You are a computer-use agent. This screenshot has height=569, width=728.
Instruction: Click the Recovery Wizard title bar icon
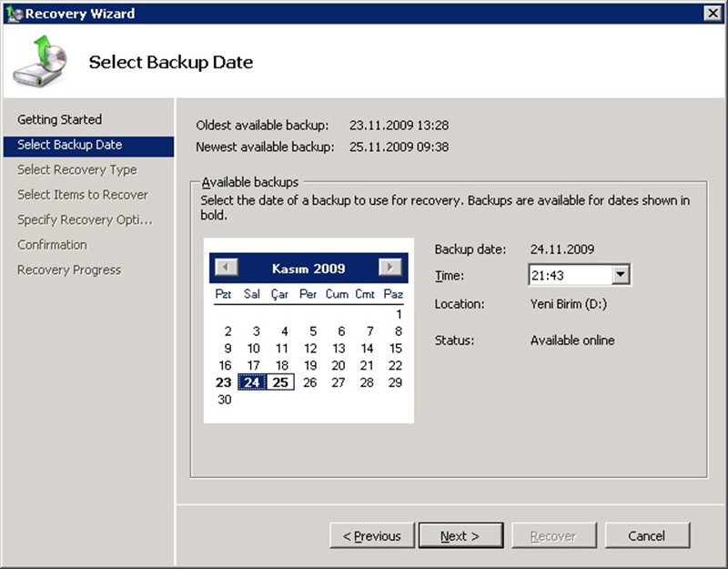pyautogui.click(x=13, y=14)
